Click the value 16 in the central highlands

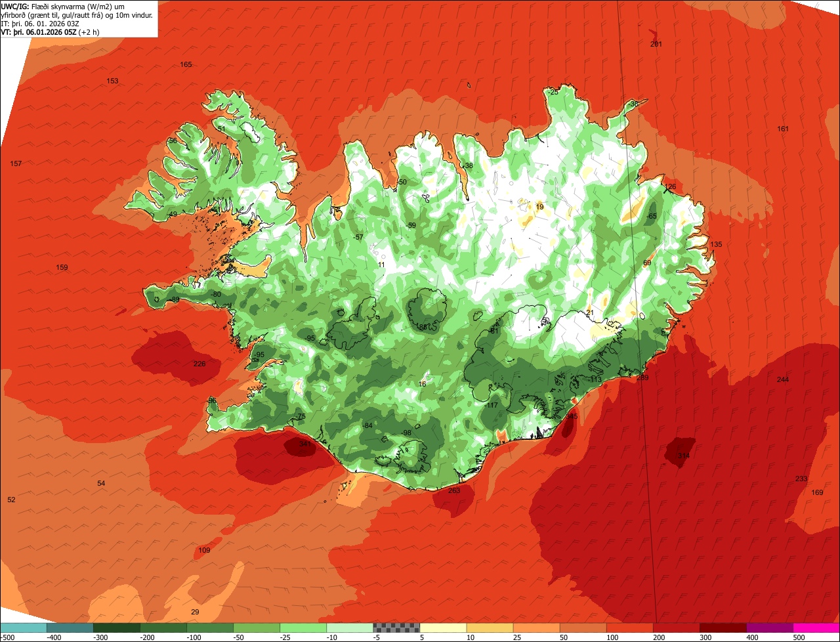pyautogui.click(x=423, y=385)
